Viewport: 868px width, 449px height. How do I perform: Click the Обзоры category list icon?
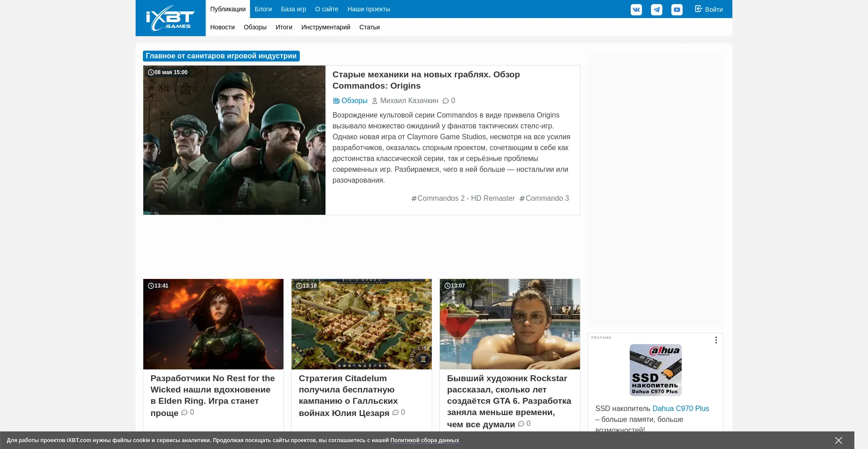click(336, 101)
